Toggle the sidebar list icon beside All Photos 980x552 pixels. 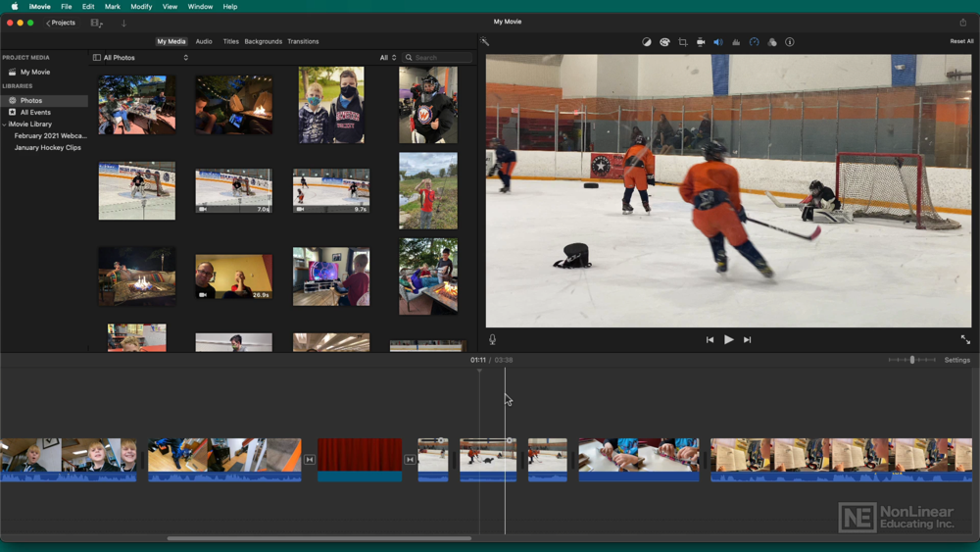click(x=97, y=58)
